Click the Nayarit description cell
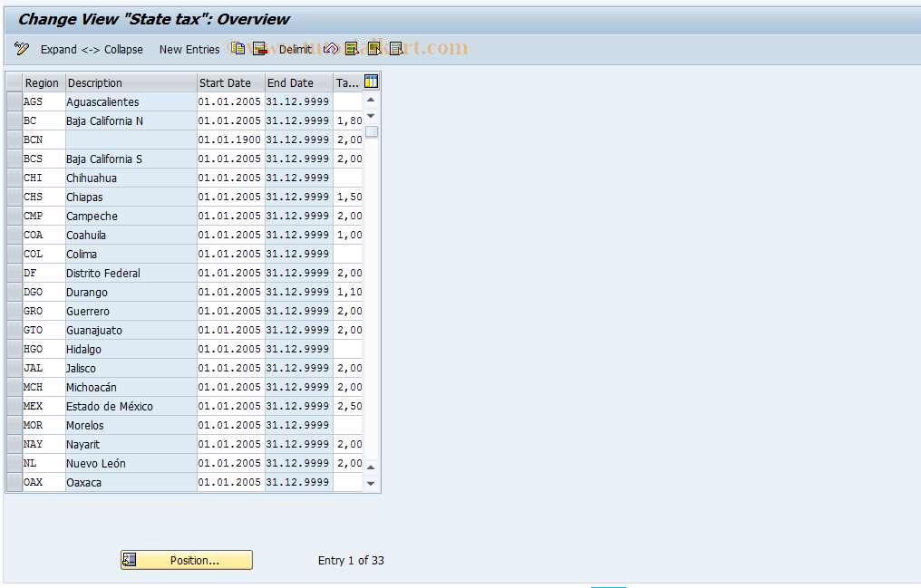The image size is (921, 588). [131, 444]
